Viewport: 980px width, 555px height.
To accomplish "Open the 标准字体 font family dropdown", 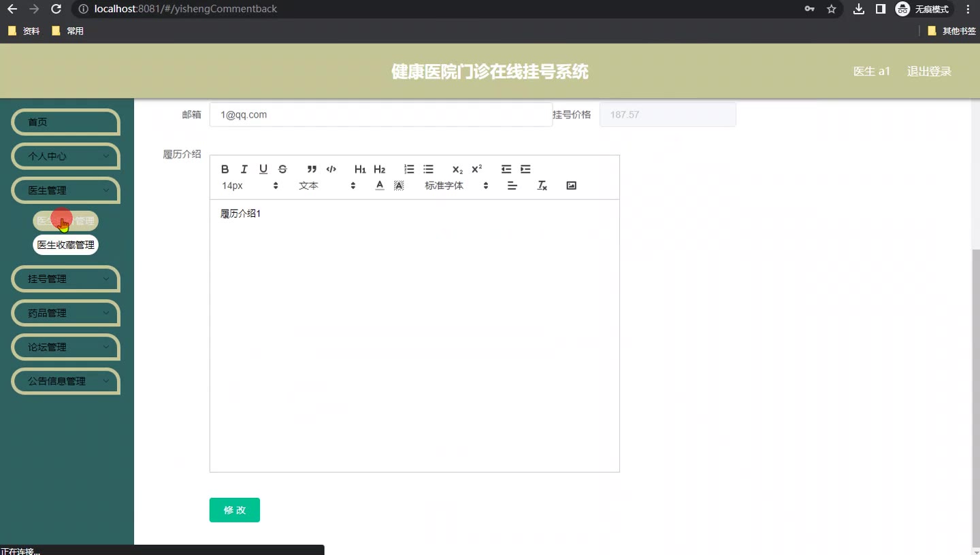I will [456, 186].
